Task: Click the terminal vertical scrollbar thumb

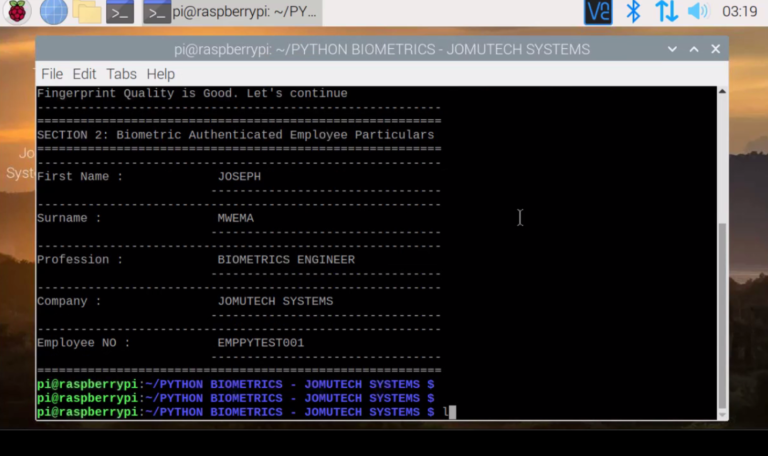Action: coord(722,316)
